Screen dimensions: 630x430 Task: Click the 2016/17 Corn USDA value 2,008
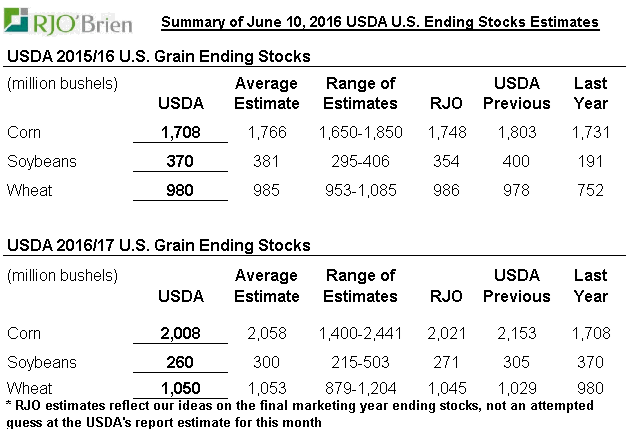click(x=181, y=333)
